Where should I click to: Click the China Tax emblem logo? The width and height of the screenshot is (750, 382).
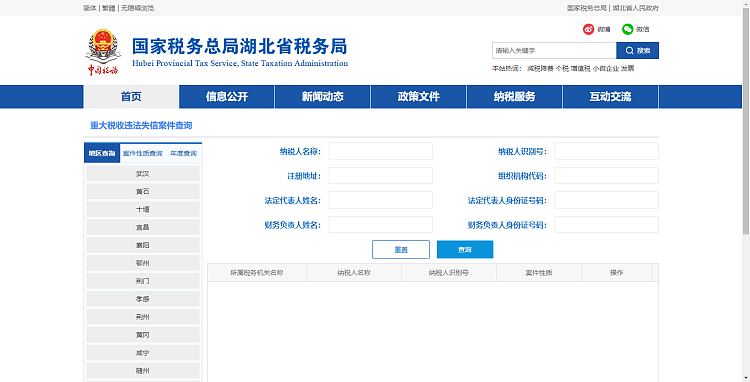tap(103, 53)
